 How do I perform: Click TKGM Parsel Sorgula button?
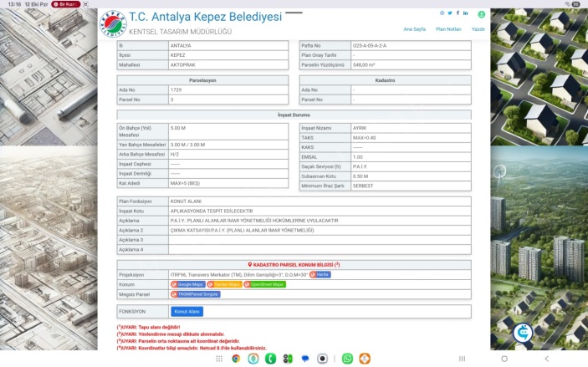pos(194,294)
